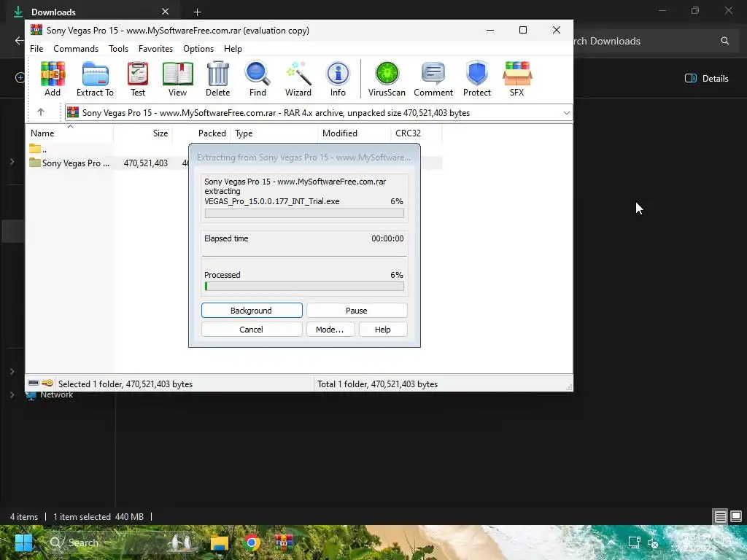Image resolution: width=747 pixels, height=560 pixels.
Task: Show hidden system tray icons chevron
Action: point(612,542)
